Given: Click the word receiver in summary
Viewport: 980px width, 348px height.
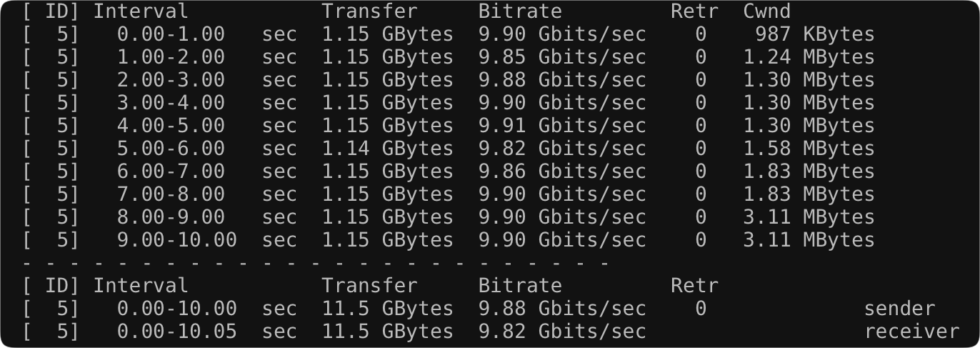Looking at the screenshot, I should pyautogui.click(x=911, y=332).
